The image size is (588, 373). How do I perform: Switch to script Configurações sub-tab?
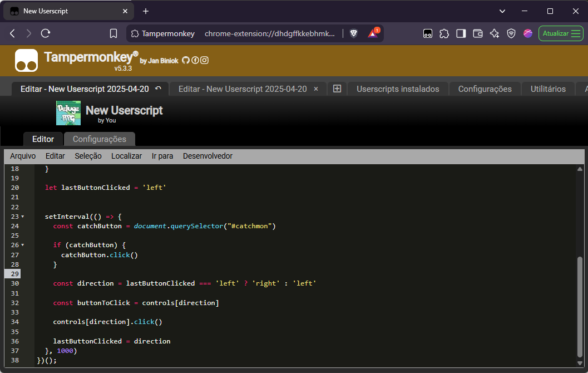100,139
